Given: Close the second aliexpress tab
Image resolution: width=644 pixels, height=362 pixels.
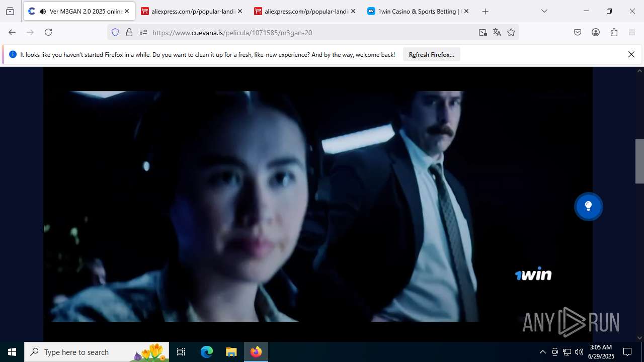Looking at the screenshot, I should (x=353, y=11).
